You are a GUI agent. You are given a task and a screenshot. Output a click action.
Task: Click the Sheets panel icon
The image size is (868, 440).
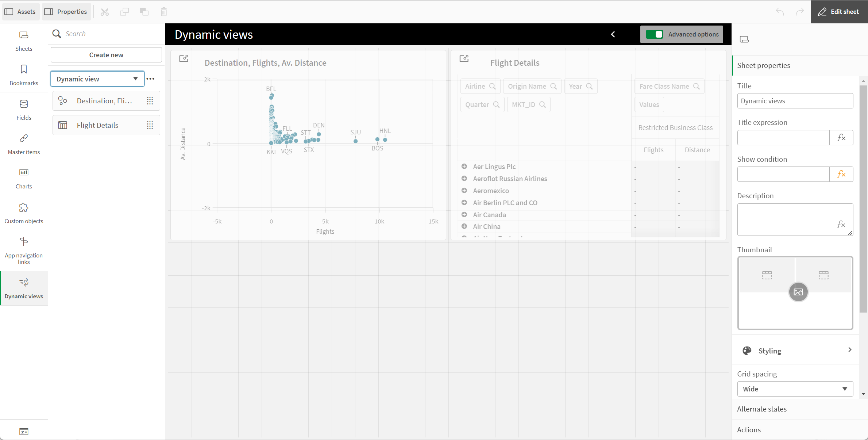[x=24, y=35]
